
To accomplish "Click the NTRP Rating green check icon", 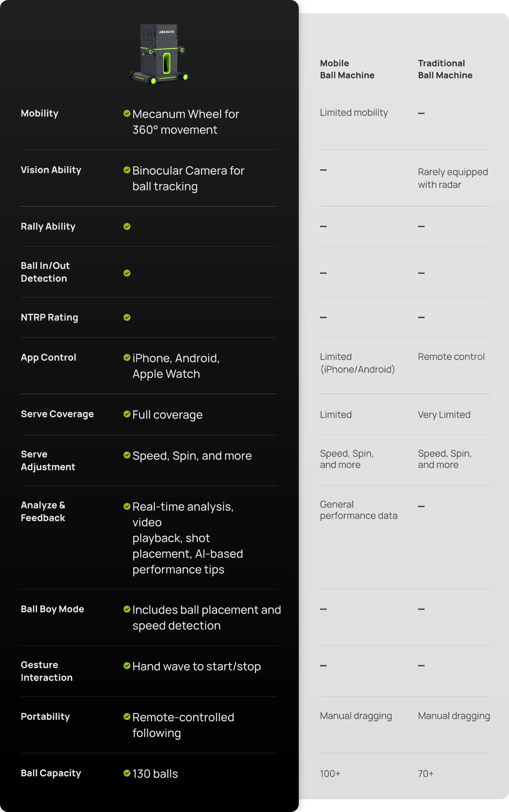I will (x=127, y=317).
